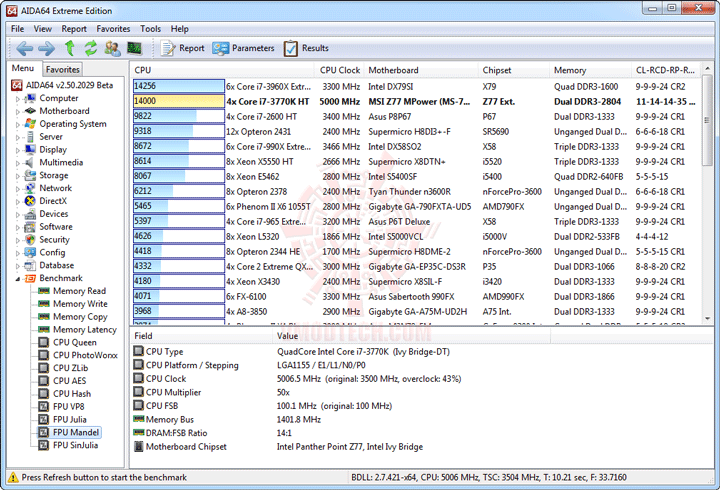Select the Memory Write benchmark icon
The image size is (720, 490).
pyautogui.click(x=44, y=304)
